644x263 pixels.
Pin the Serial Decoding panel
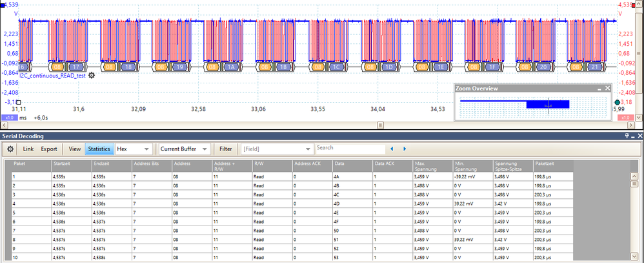[627, 136]
